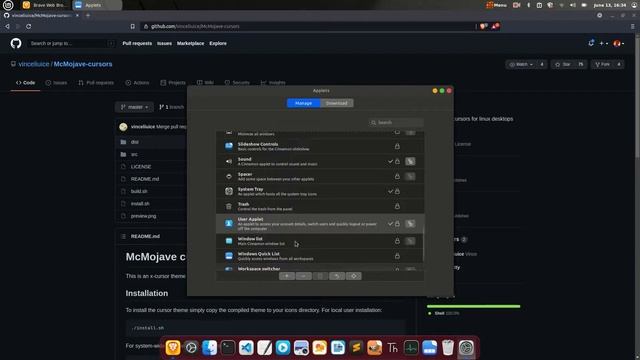Open the repository Issues tab
The image size is (640, 360).
coord(56,82)
